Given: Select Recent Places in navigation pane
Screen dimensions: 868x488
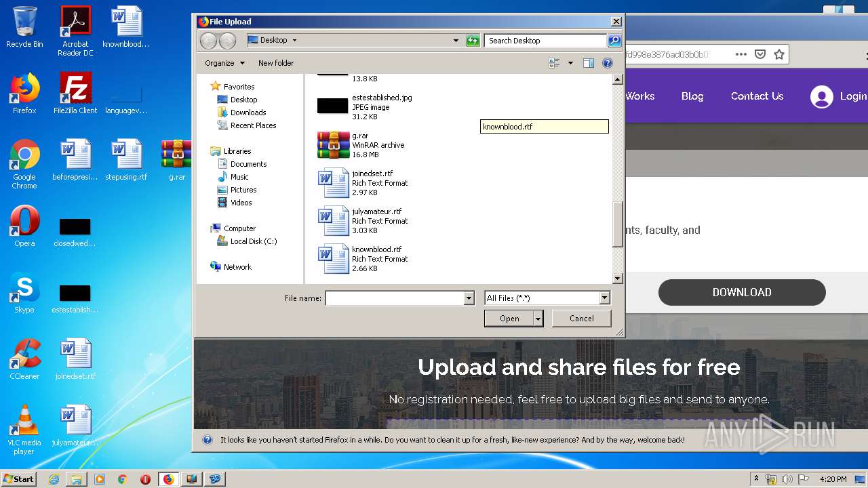Looking at the screenshot, I should click(x=247, y=125).
